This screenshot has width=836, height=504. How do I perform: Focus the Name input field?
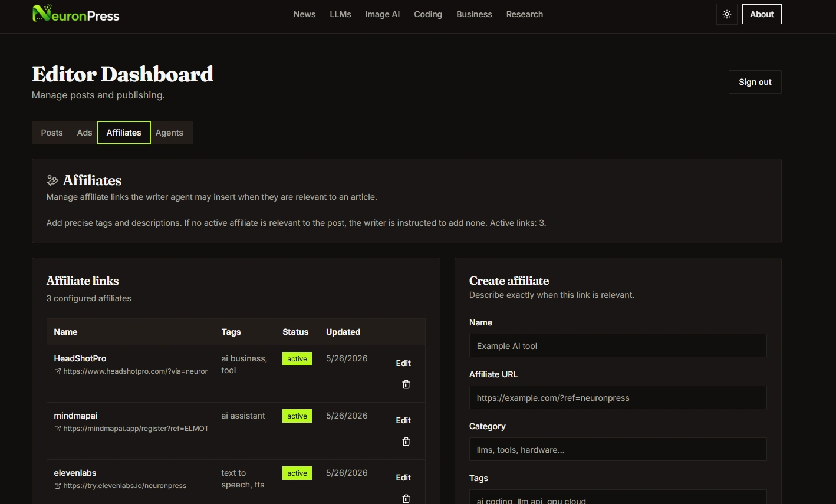[618, 345]
